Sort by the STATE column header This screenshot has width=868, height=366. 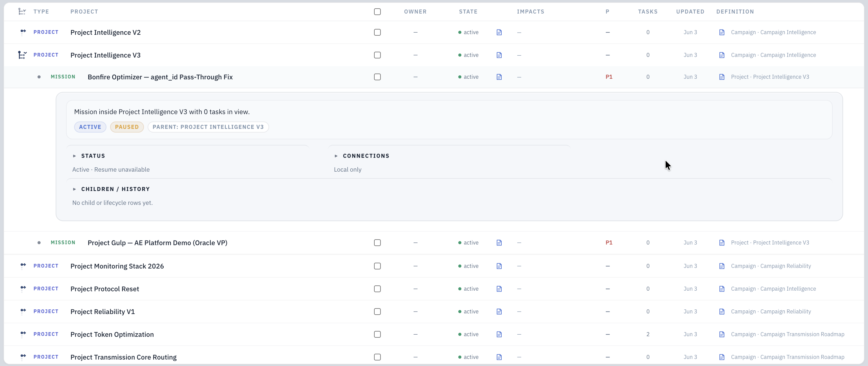pos(468,11)
